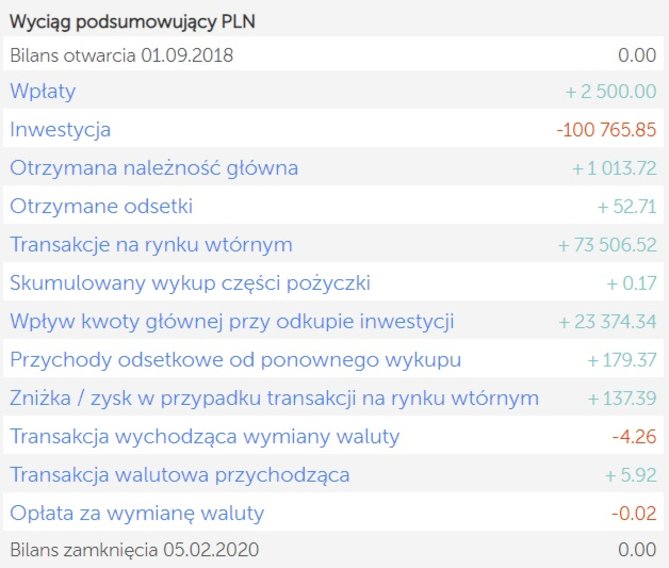Screen dimensions: 669x568
Task: Select Zniżka / zysk w przypadku transakcji link
Action: click(274, 399)
